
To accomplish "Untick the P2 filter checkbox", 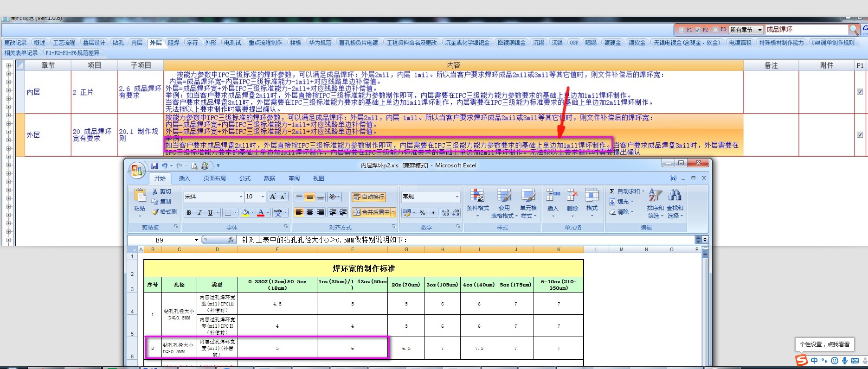I will coord(698,30).
